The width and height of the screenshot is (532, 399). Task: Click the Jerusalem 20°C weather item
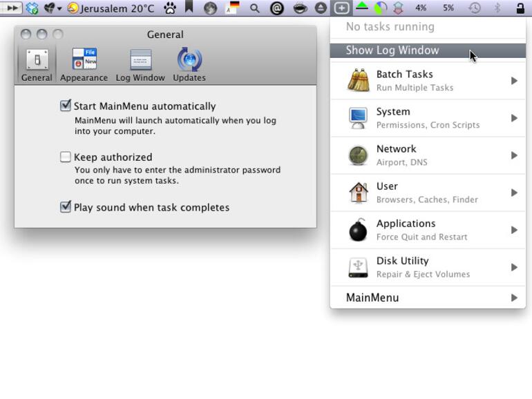click(x=111, y=8)
